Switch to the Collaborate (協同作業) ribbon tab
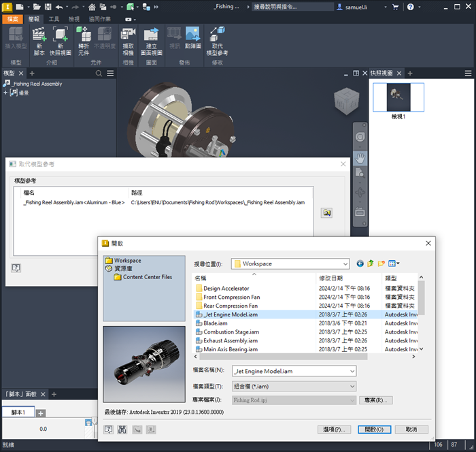The image size is (476, 452). coord(99,19)
